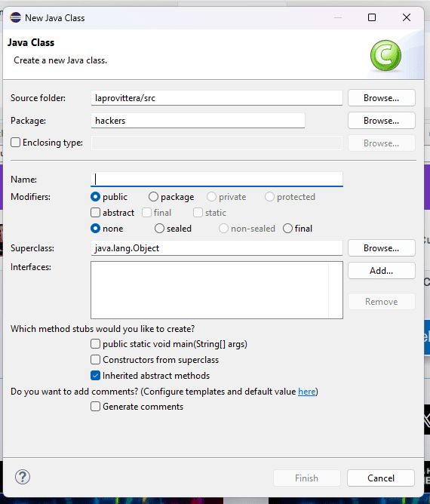Maximize the New Java Class dialog
The image size is (430, 504).
(372, 17)
